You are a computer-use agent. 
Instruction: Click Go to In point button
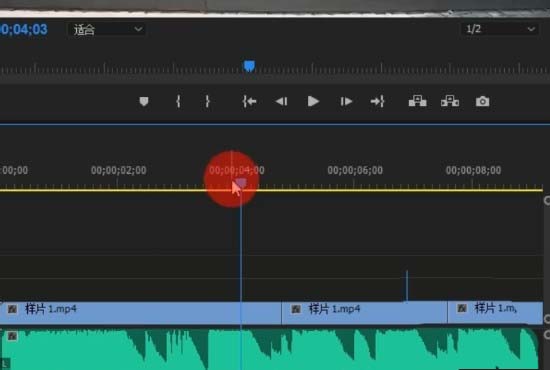click(x=249, y=101)
